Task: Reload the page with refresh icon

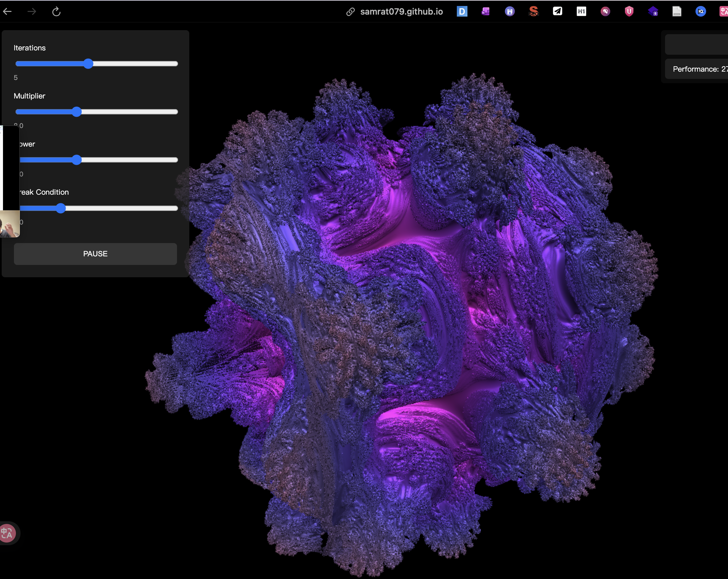Action: coord(56,12)
